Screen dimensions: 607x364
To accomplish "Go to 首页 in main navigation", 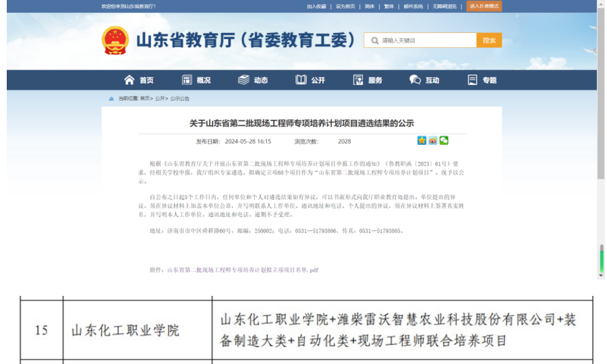I will [x=139, y=80].
